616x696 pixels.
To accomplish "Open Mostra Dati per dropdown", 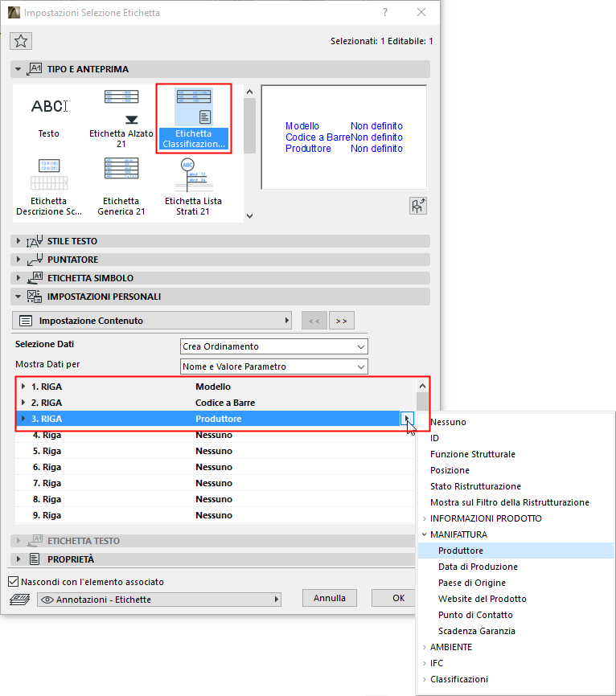I will (274, 366).
